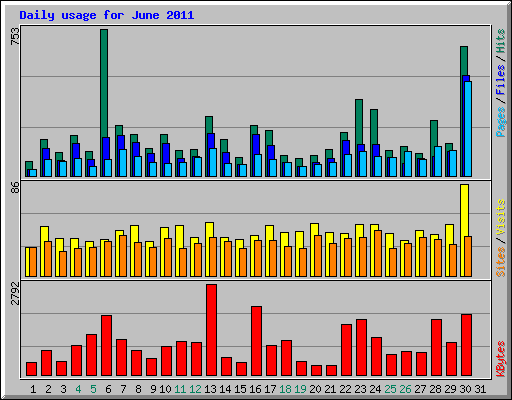Viewport: 512px width, 400px height.
Task: Select the green Hits bar for day 1
Action: [x=29, y=165]
